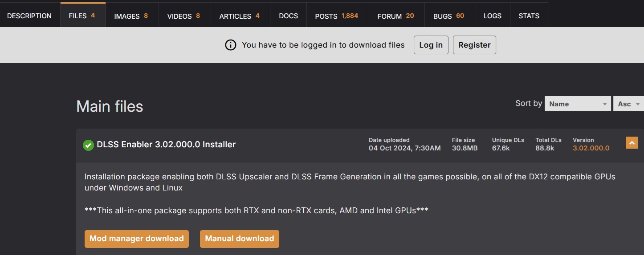The image size is (644, 255).
Task: Switch to the Posts tab
Action: click(336, 16)
